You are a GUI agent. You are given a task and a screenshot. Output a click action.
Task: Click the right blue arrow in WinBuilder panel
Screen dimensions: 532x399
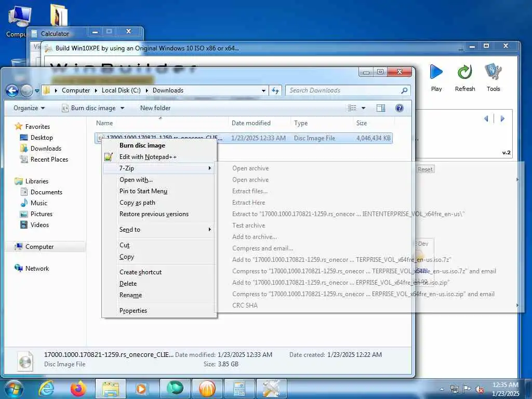[x=502, y=118]
